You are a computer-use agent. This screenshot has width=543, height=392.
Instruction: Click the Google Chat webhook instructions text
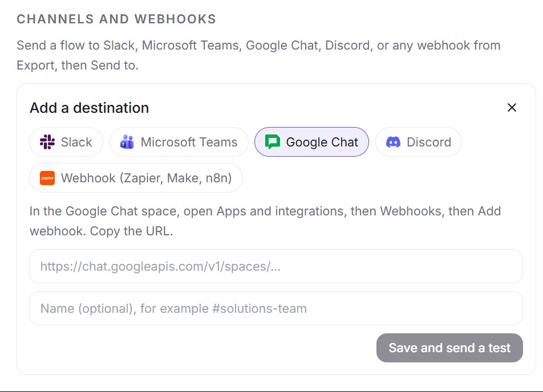tap(265, 221)
